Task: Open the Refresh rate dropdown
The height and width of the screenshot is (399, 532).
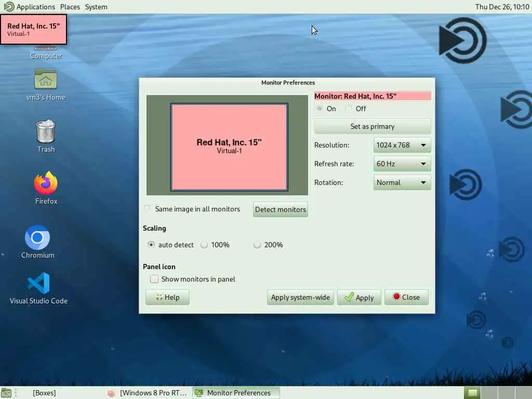Action: [x=402, y=164]
